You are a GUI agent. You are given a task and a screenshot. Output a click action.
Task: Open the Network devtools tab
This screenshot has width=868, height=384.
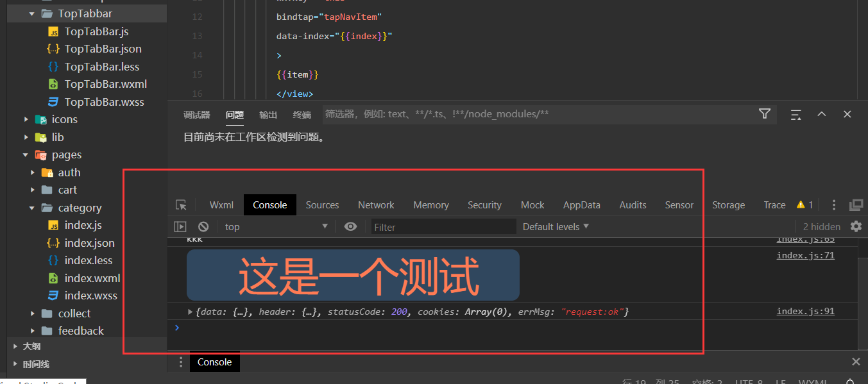pyautogui.click(x=376, y=205)
